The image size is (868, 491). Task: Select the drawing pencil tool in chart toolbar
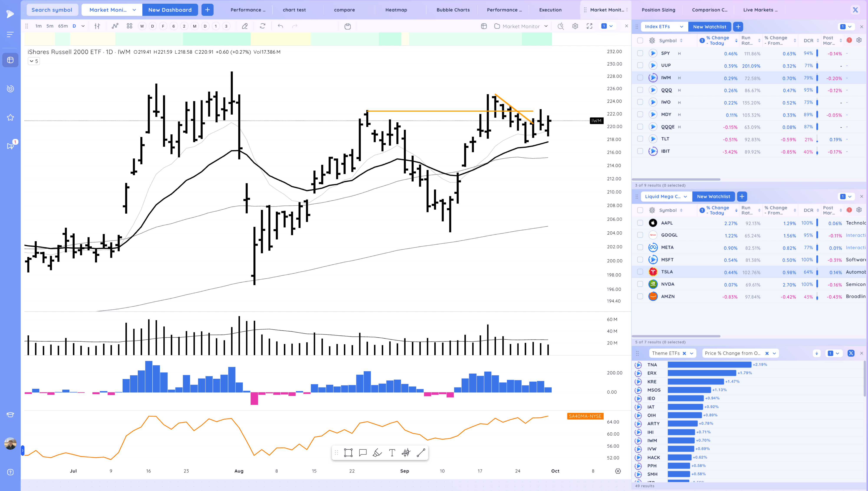pos(245,26)
